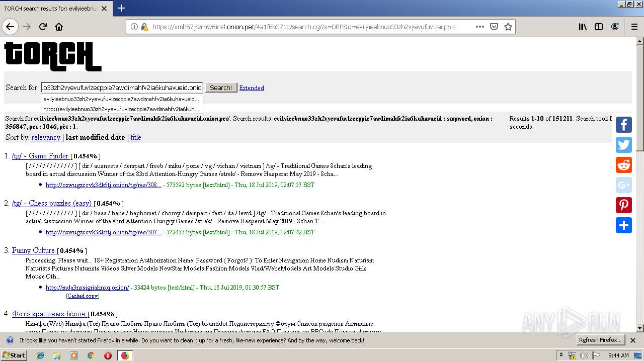Click the 9:44 AM taskbar clock
The height and width of the screenshot is (362, 644).
(x=618, y=355)
